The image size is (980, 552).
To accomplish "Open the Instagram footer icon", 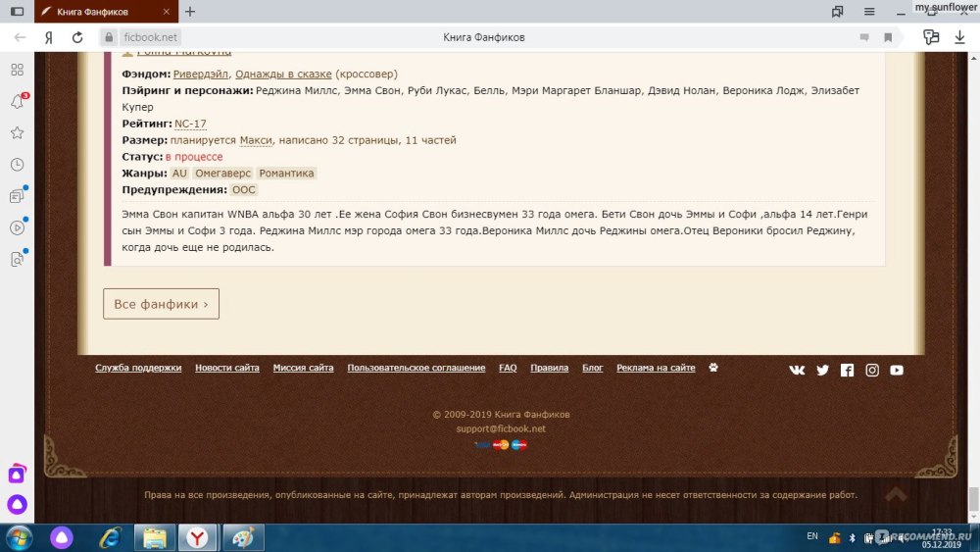I will (x=872, y=370).
